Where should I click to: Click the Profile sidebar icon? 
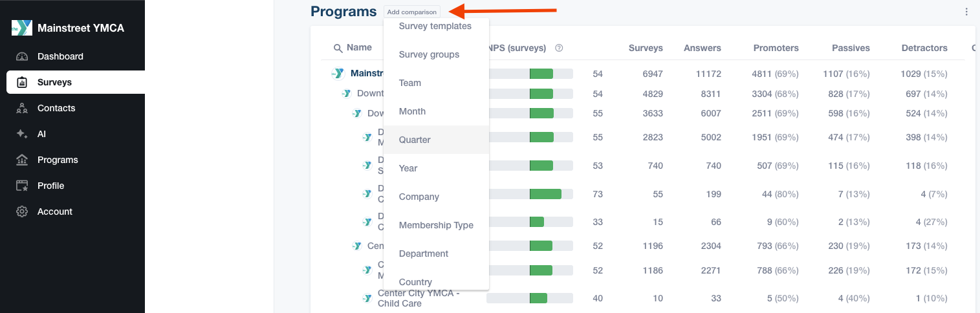pos(22,186)
